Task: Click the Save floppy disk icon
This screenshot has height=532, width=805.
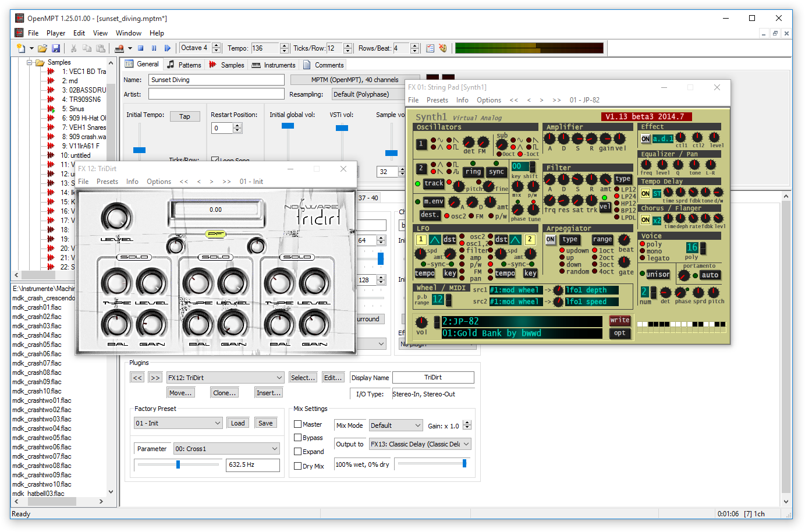Action: (x=56, y=48)
